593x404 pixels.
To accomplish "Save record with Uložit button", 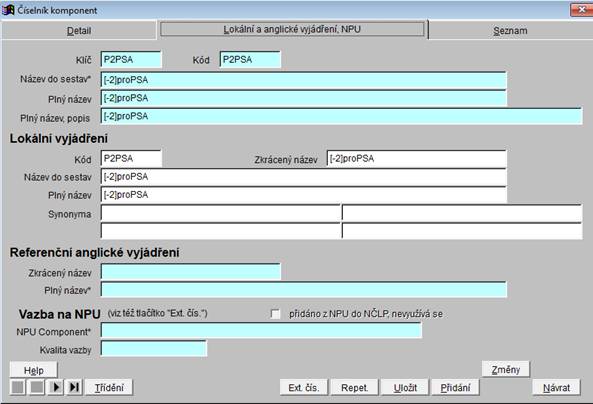I will pyautogui.click(x=405, y=387).
